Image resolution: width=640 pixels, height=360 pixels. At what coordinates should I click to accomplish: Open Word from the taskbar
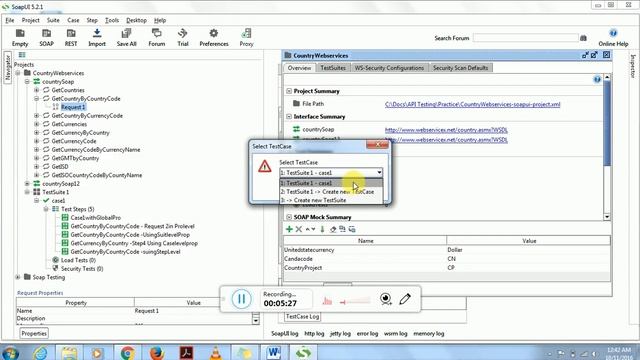pos(273,353)
